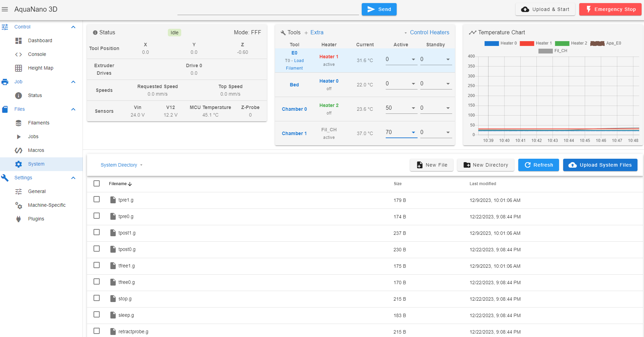Toggle Heater 0 blue legend swatch

coord(492,43)
